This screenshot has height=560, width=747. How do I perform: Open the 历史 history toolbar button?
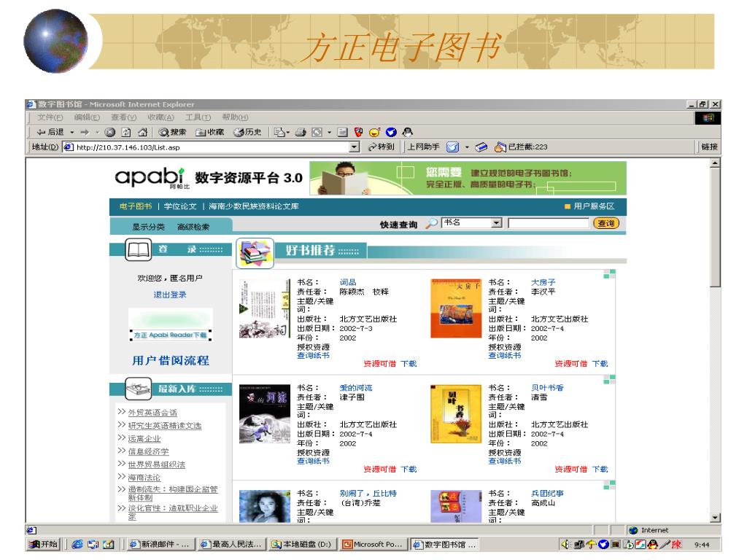247,133
